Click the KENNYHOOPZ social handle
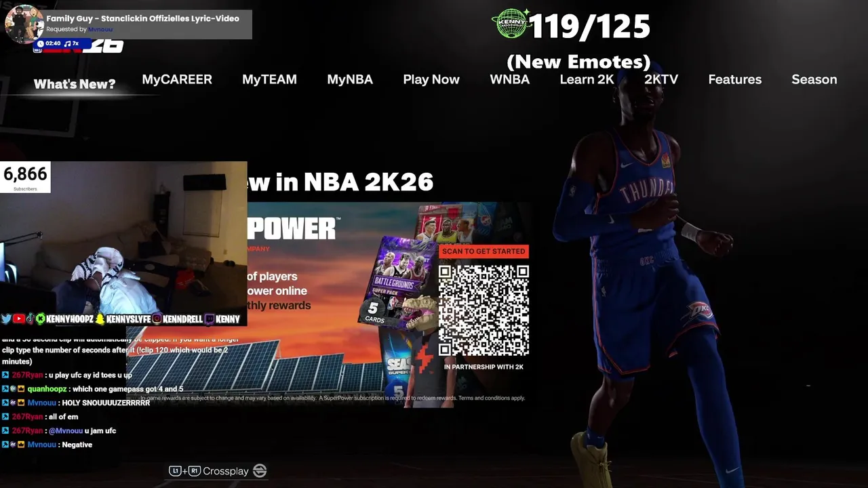The image size is (868, 488). 70,319
